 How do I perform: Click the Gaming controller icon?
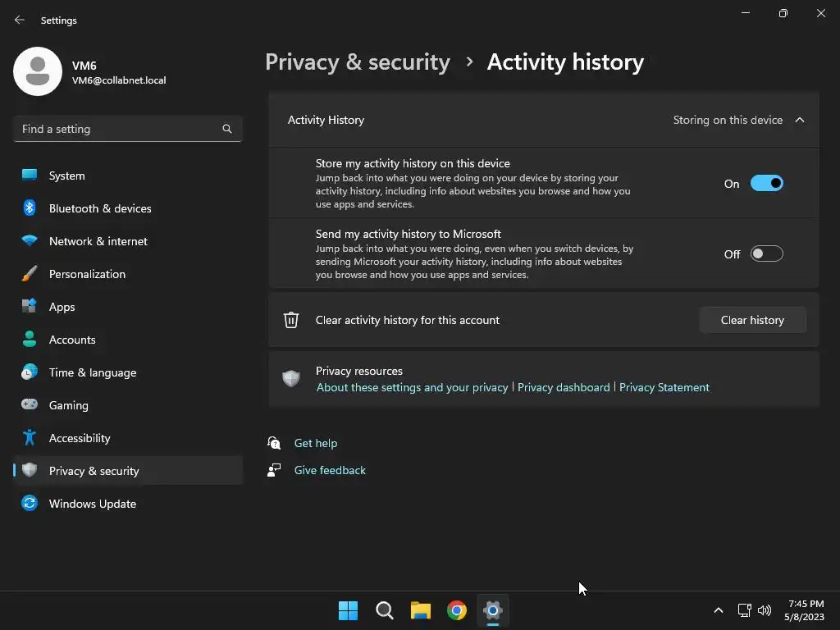tap(30, 405)
